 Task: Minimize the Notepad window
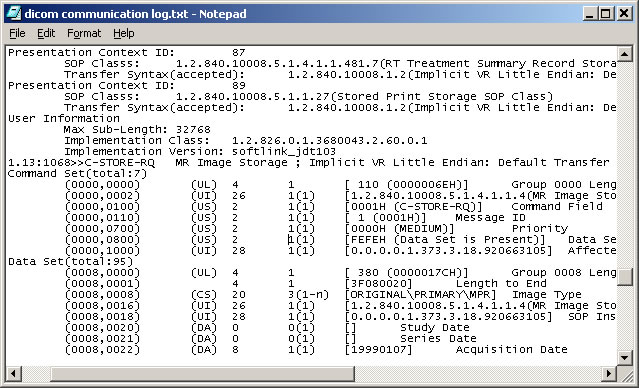point(589,14)
